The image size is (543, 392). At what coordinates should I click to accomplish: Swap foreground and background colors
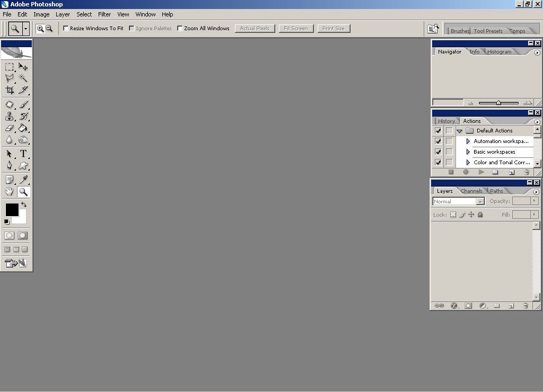24,204
